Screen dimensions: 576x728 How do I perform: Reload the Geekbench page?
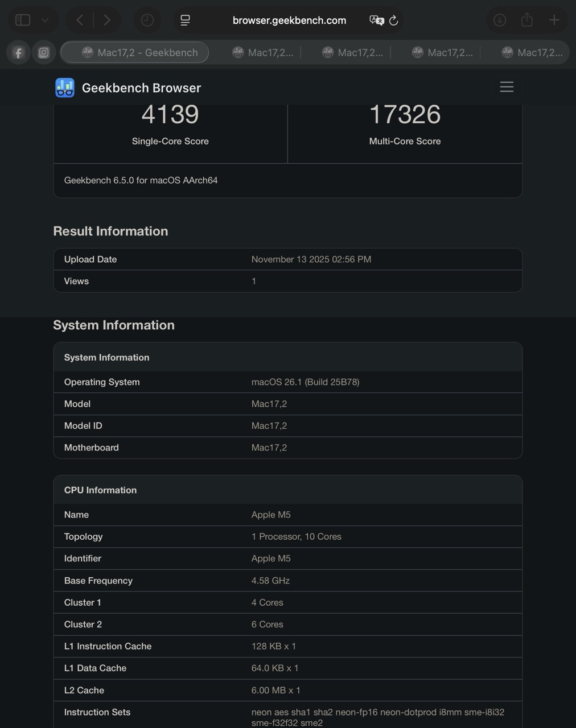click(393, 20)
